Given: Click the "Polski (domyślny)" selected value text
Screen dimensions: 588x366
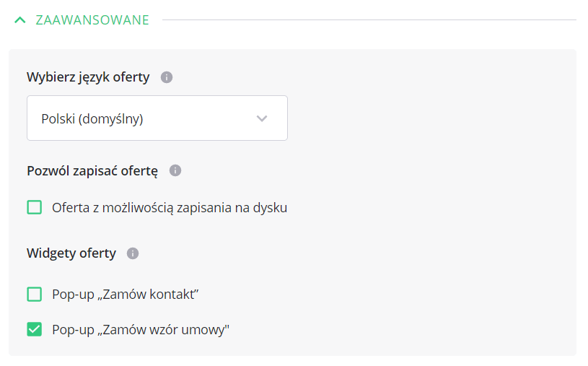Looking at the screenshot, I should tap(92, 118).
